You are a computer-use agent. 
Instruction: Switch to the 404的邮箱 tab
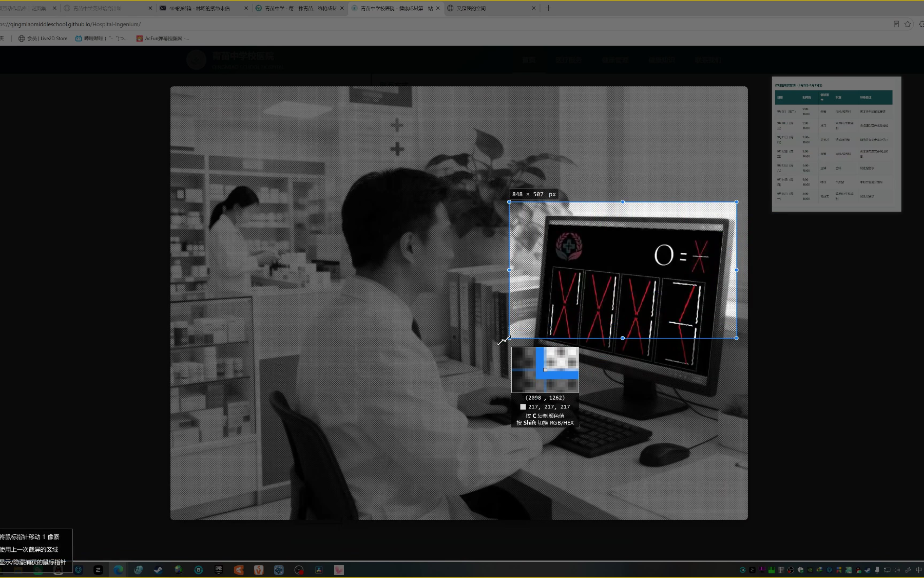(x=204, y=8)
